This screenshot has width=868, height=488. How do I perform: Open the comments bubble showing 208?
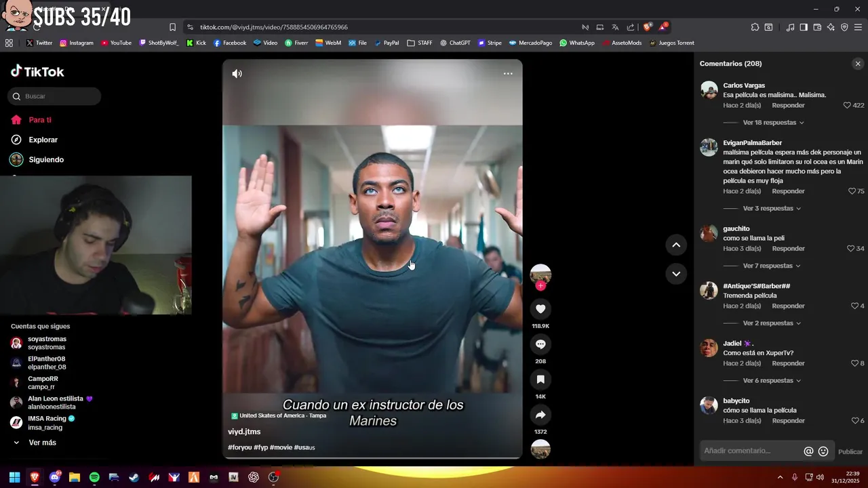pos(540,344)
